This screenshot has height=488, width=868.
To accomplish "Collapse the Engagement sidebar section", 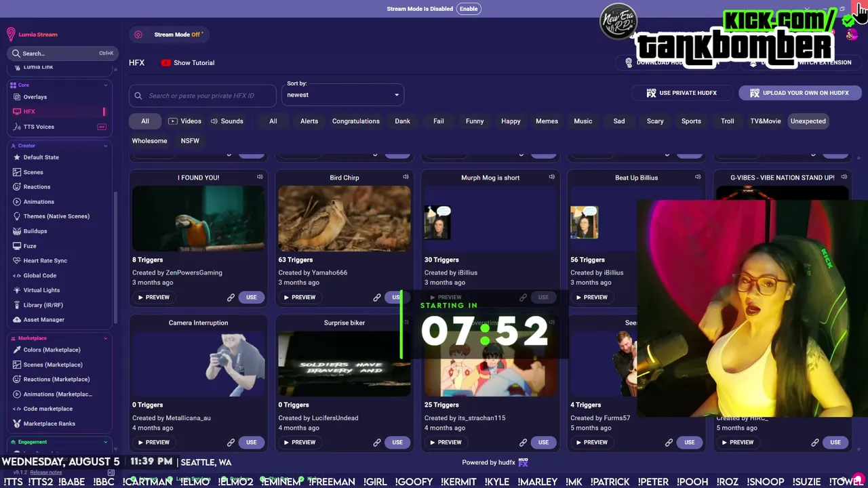I will click(106, 442).
